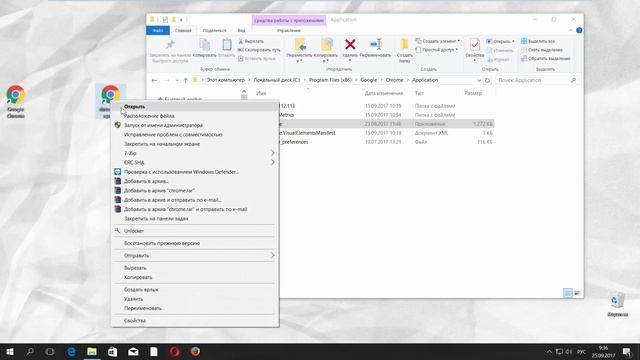Open Firefox from the taskbar
The image size is (640, 360).
pyautogui.click(x=195, y=351)
